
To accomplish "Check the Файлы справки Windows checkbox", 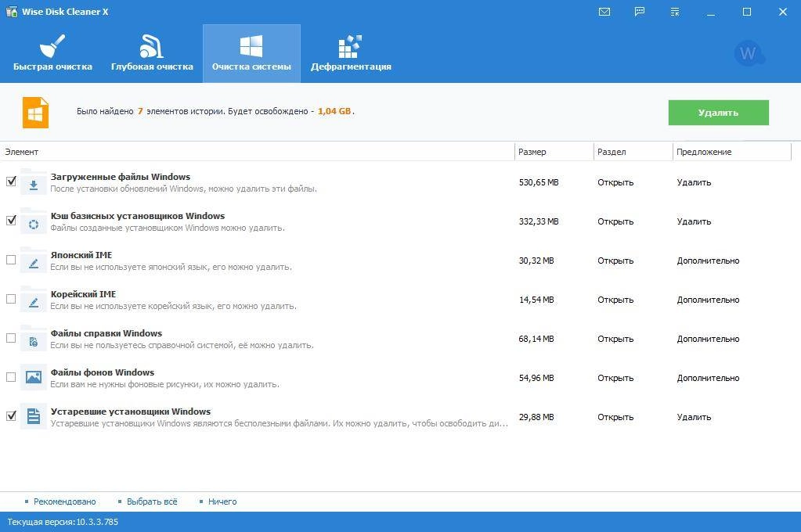I will pyautogui.click(x=11, y=338).
